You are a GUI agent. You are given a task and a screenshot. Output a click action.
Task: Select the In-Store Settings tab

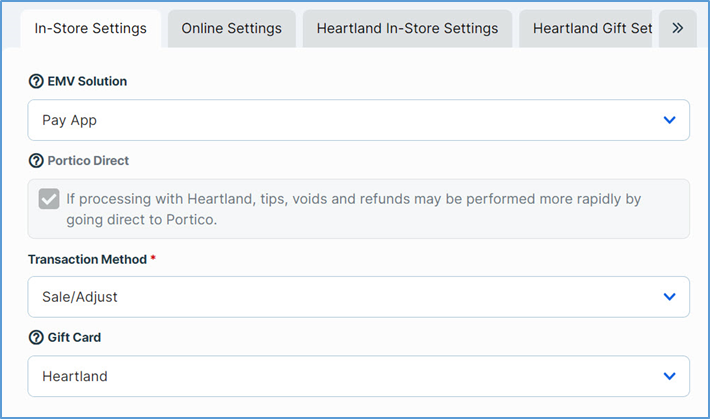(x=90, y=28)
